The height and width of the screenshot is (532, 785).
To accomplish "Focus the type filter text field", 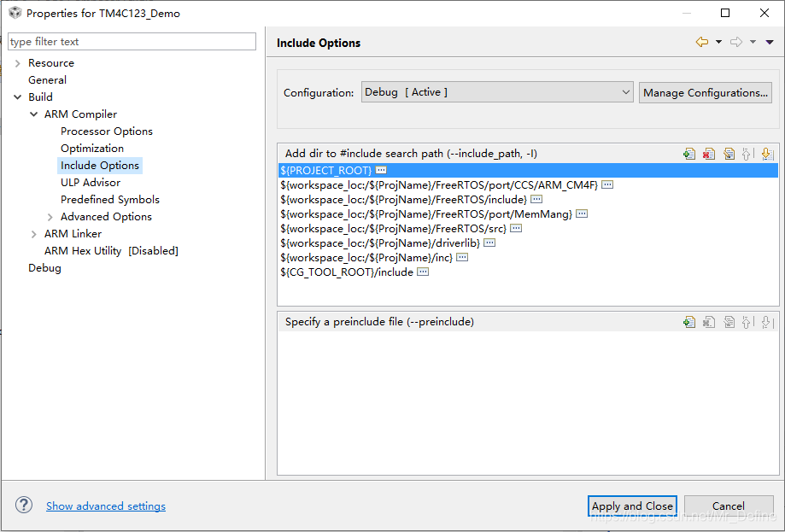I will (132, 42).
